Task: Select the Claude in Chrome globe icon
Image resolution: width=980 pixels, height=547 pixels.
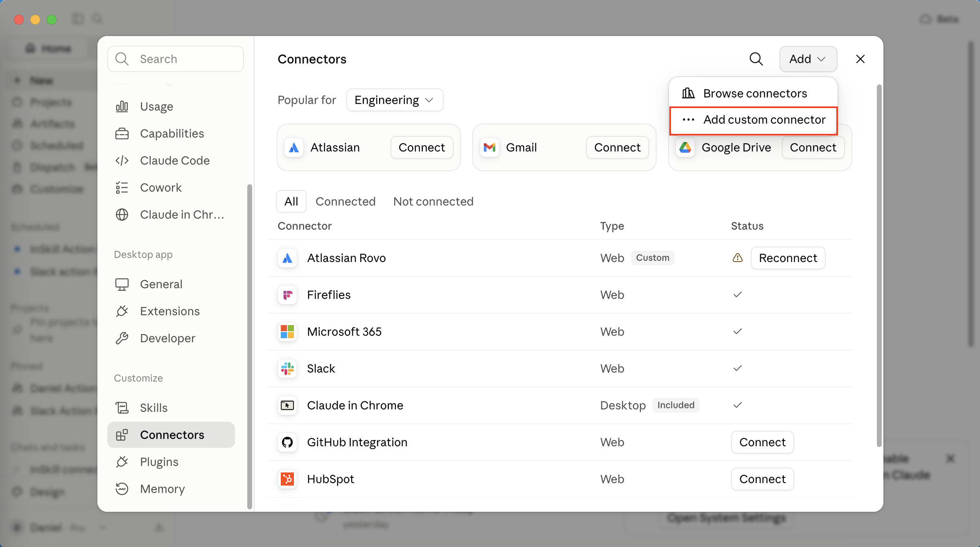Action: tap(122, 215)
